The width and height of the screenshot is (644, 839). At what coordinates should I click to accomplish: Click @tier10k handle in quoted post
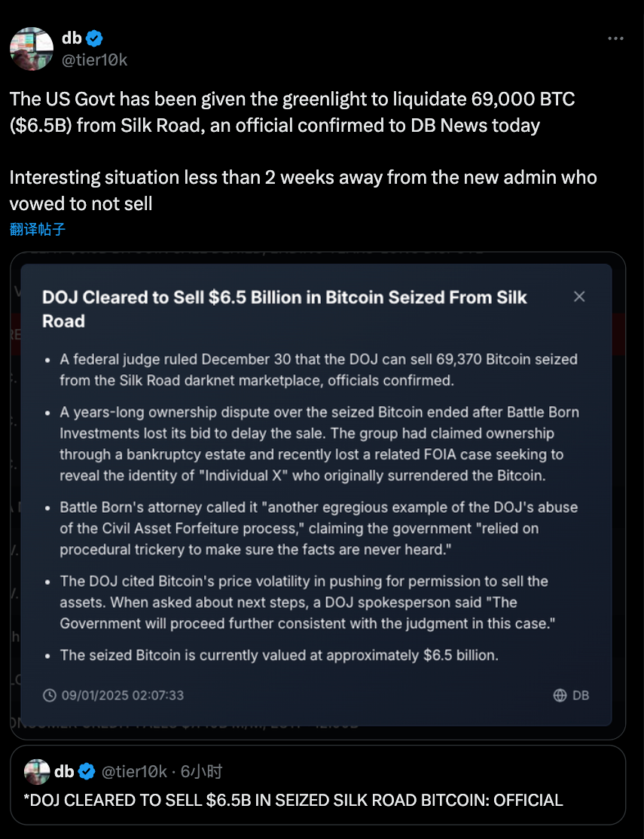pos(134,771)
